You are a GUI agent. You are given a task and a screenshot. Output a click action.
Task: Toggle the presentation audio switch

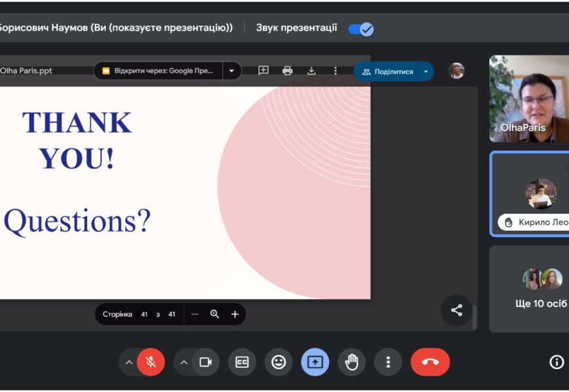tap(360, 29)
